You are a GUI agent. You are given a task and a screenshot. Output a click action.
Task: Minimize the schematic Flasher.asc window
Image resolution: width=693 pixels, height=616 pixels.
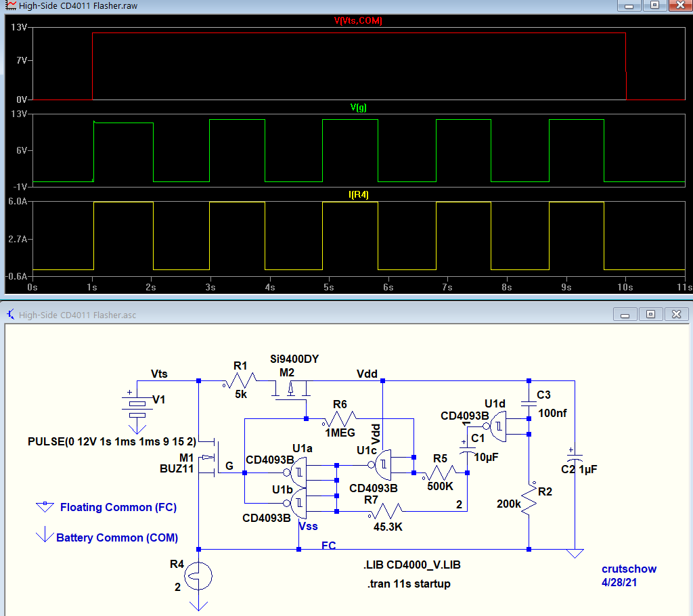625,314
